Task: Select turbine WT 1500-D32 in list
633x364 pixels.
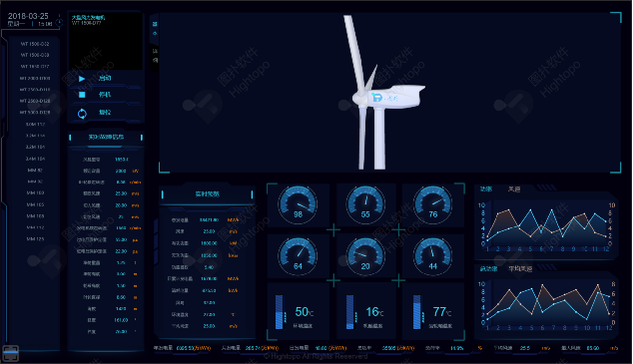Action: (x=35, y=44)
